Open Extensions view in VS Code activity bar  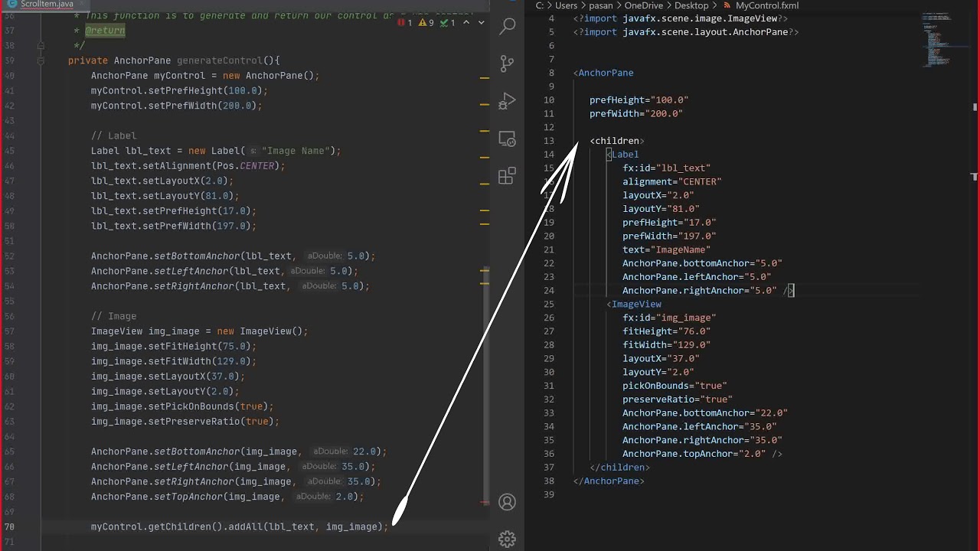507,176
